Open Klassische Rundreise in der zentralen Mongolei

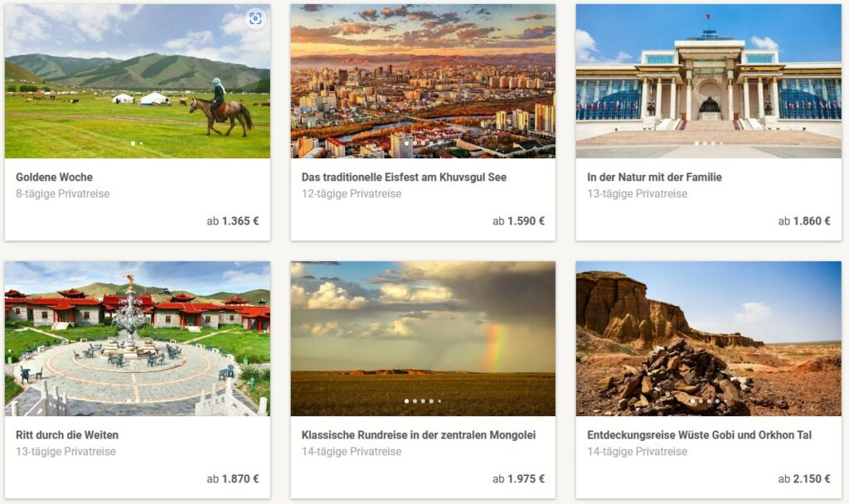pos(419,434)
